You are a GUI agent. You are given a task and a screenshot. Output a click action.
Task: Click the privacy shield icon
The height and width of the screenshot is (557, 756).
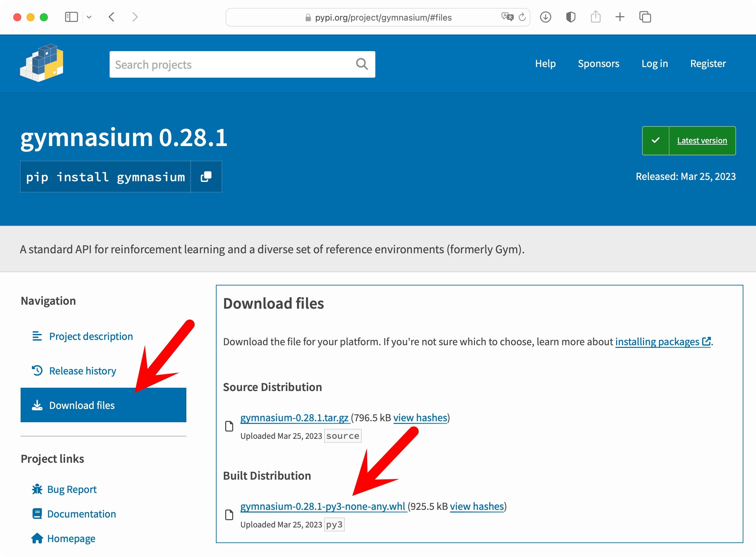(570, 17)
